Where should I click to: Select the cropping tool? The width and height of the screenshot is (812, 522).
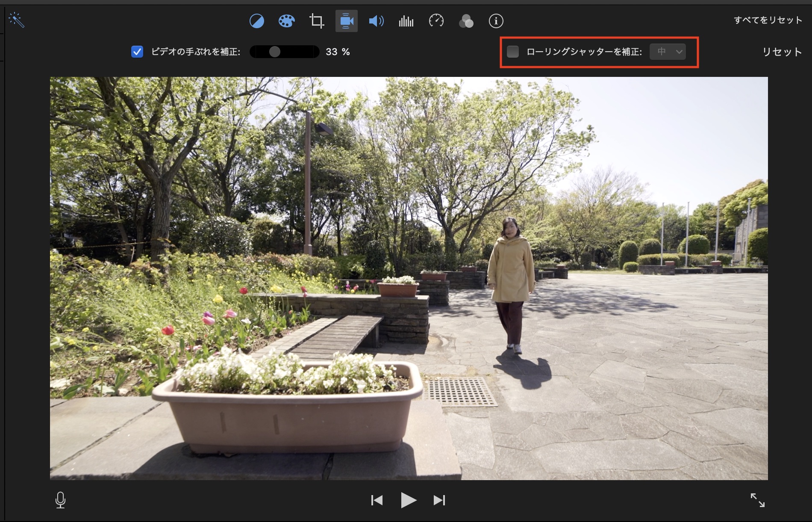(x=317, y=21)
